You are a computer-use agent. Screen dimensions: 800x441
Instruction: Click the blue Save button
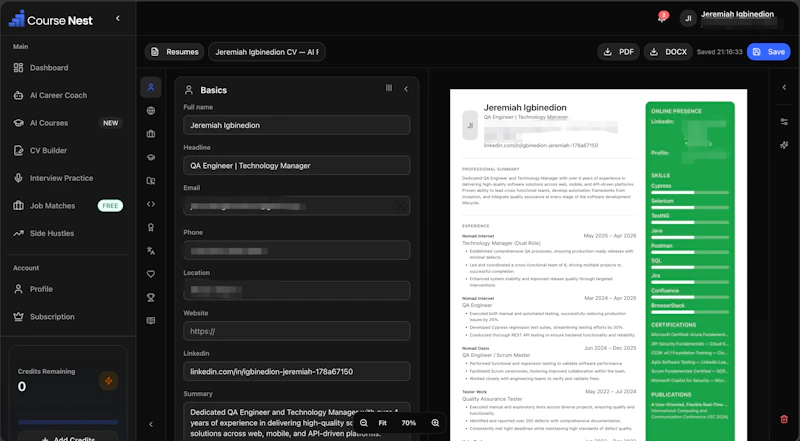pyautogui.click(x=769, y=52)
